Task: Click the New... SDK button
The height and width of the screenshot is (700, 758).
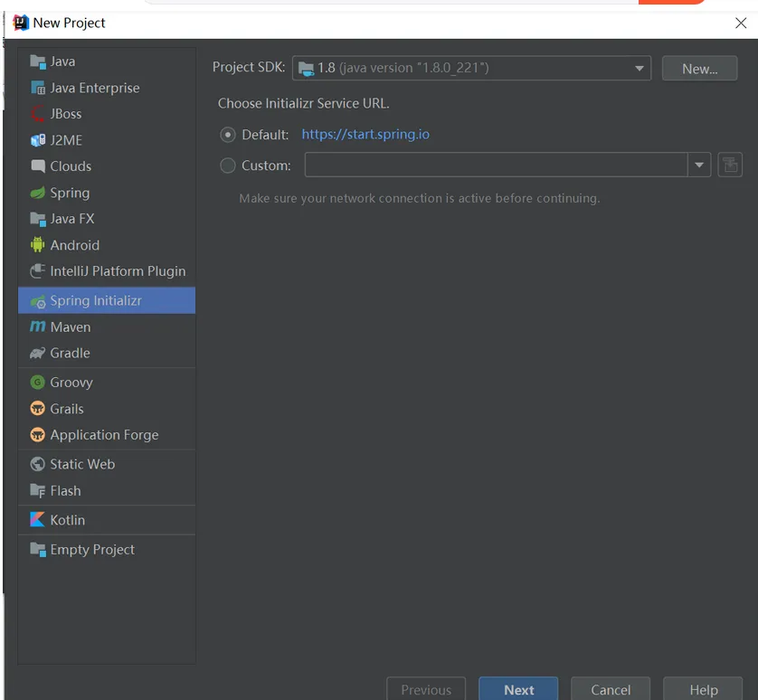Action: pyautogui.click(x=699, y=69)
